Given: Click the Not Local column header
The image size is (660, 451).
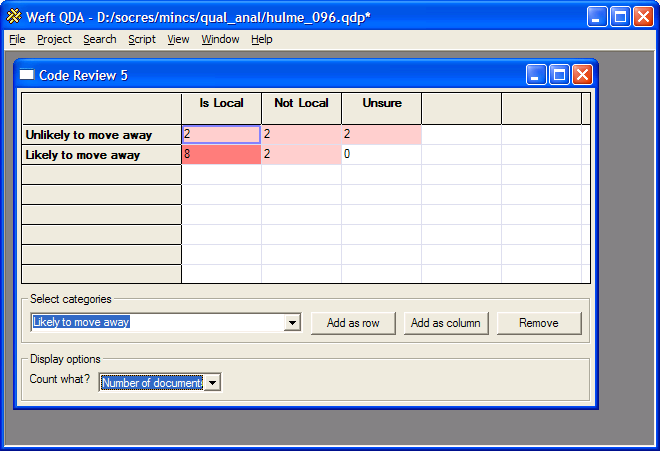Looking at the screenshot, I should (301, 104).
